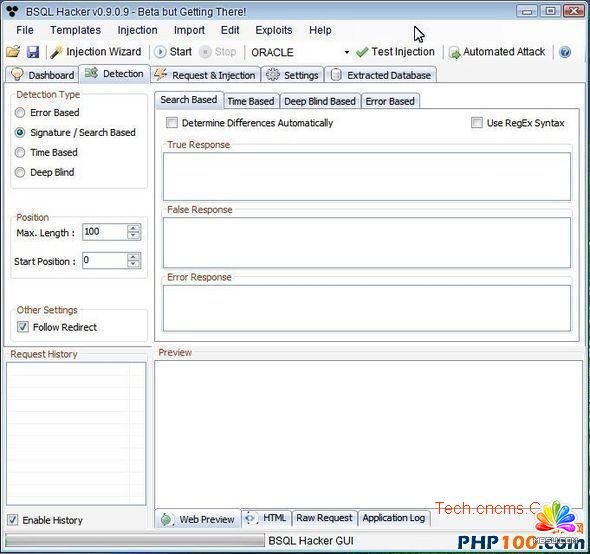This screenshot has width=590, height=554.
Task: Open the Edit menu
Action: pyautogui.click(x=230, y=30)
